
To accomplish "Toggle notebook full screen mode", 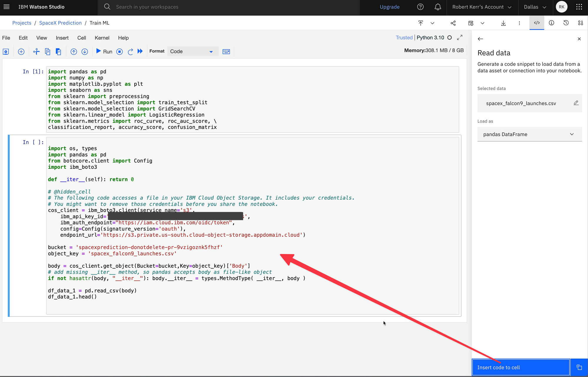I will [x=460, y=38].
